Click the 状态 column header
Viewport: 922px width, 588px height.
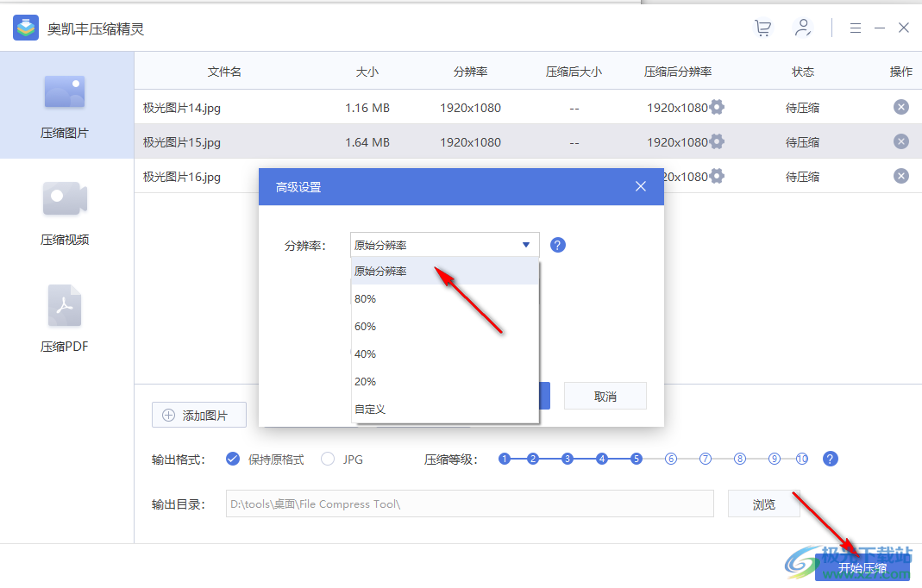tap(803, 72)
